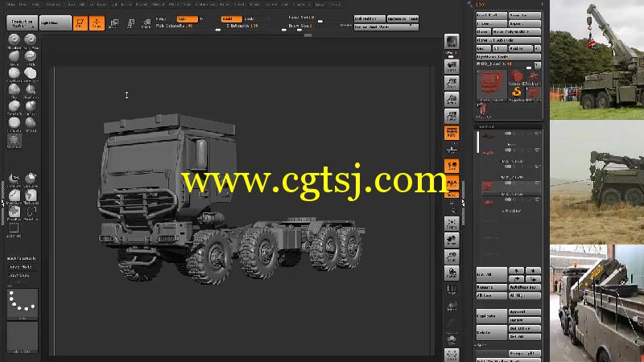
Task: Click the Import button in Tool palette
Action: pyautogui.click(x=492, y=23)
